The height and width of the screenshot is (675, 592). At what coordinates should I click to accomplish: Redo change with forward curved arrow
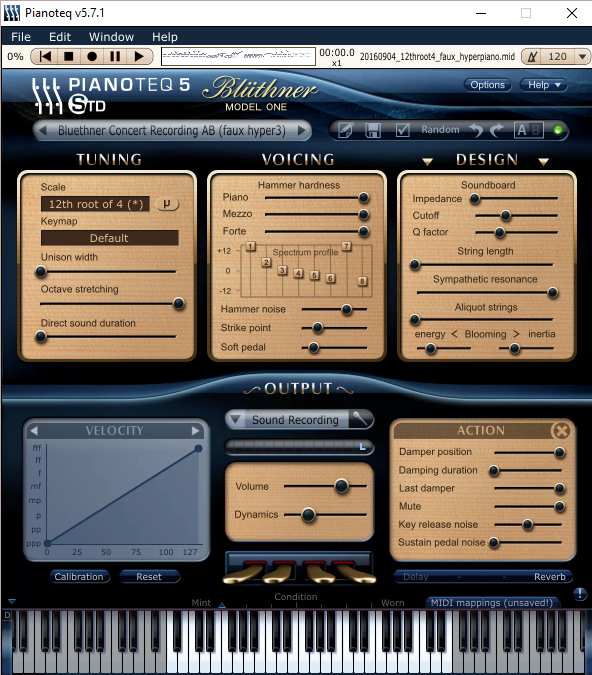coord(497,130)
